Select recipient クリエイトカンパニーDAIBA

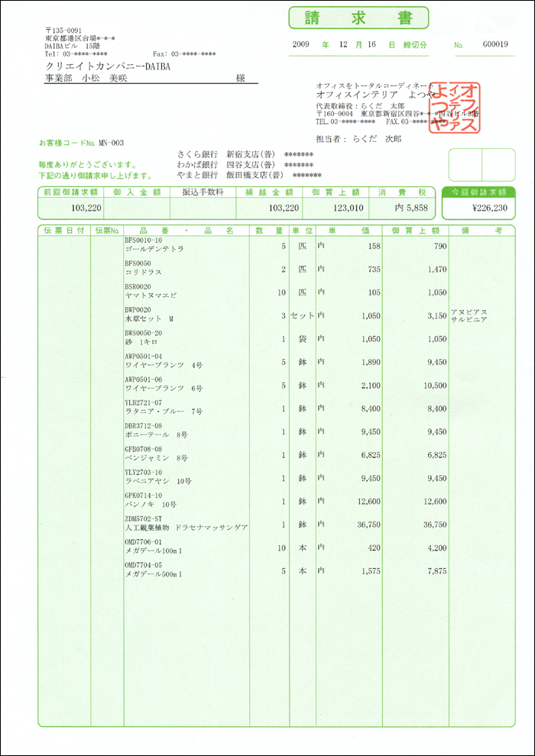(109, 66)
